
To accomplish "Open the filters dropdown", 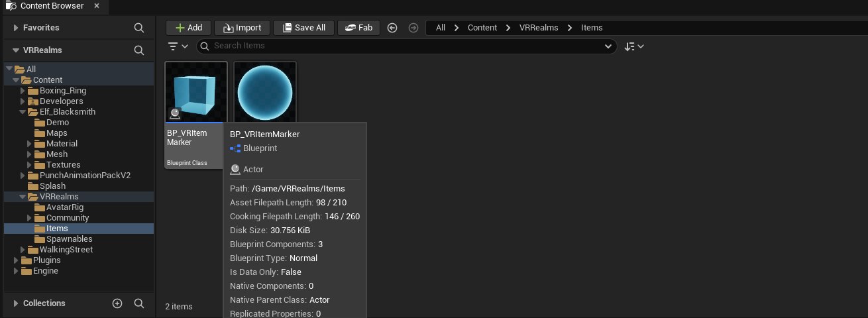I will 178,46.
